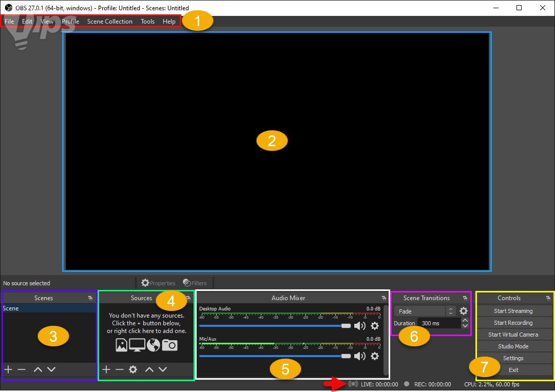Screen dimensions: 555x392
Task: Click the Properties button above Sources
Action: coord(158,283)
